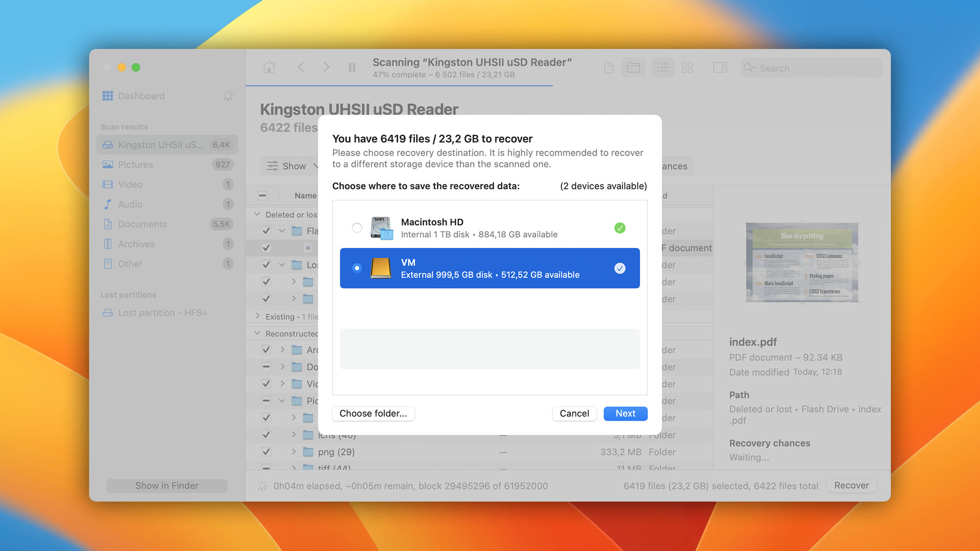The width and height of the screenshot is (980, 551).
Task: Expand the Video reconstructed folder chevron
Action: pos(282,384)
